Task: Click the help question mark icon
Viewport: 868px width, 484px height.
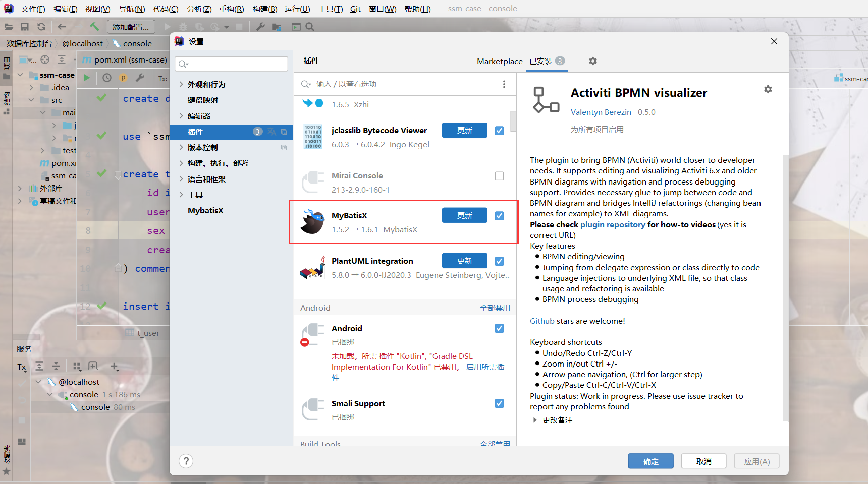Action: click(x=186, y=461)
